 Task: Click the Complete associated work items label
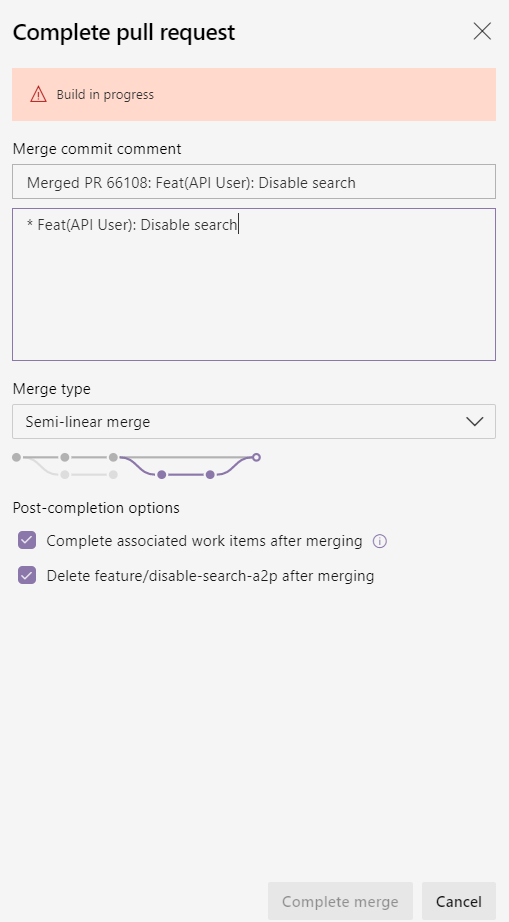click(x=205, y=541)
